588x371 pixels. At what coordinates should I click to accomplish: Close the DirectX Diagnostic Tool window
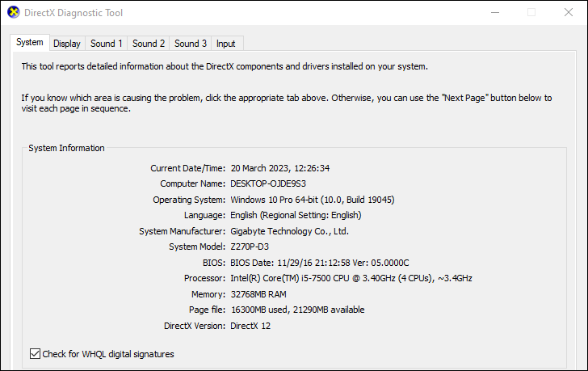pos(569,12)
